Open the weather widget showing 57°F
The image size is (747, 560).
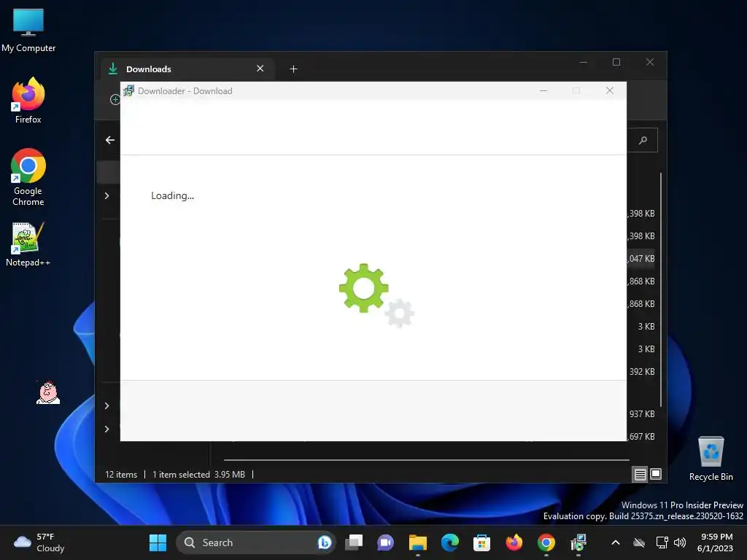39,542
